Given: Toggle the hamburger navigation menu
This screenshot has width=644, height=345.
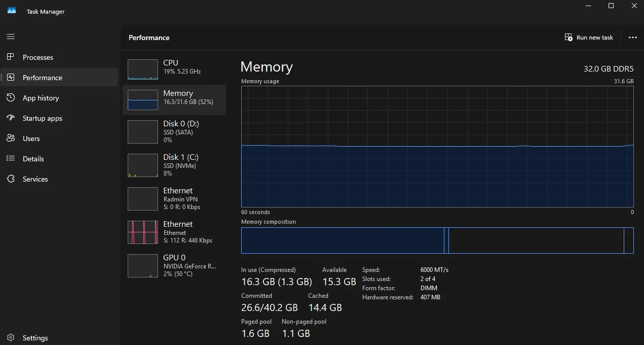Looking at the screenshot, I should pyautogui.click(x=11, y=37).
